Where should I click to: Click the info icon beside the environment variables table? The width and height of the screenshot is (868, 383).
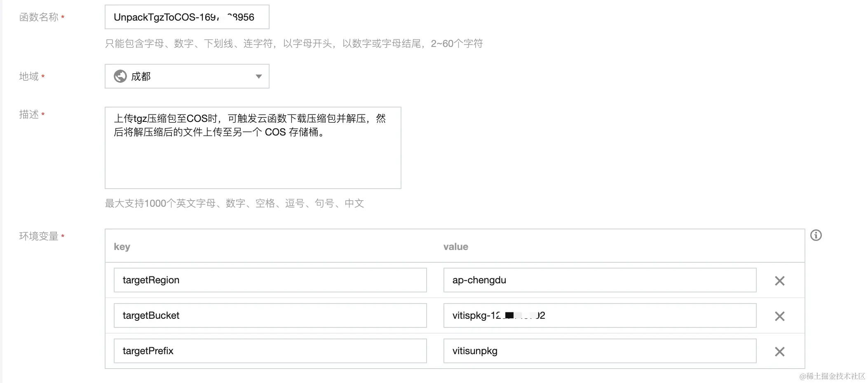point(816,235)
